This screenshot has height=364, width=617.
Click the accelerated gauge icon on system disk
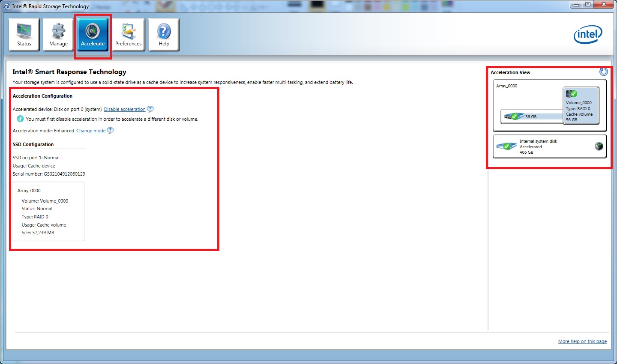pyautogui.click(x=599, y=146)
